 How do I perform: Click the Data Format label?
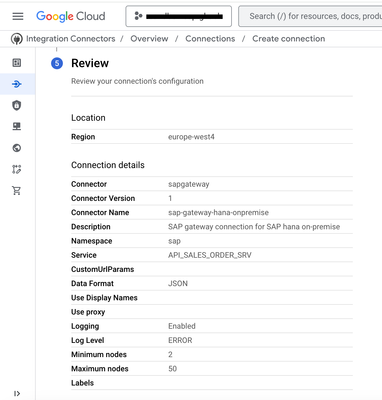(x=92, y=284)
